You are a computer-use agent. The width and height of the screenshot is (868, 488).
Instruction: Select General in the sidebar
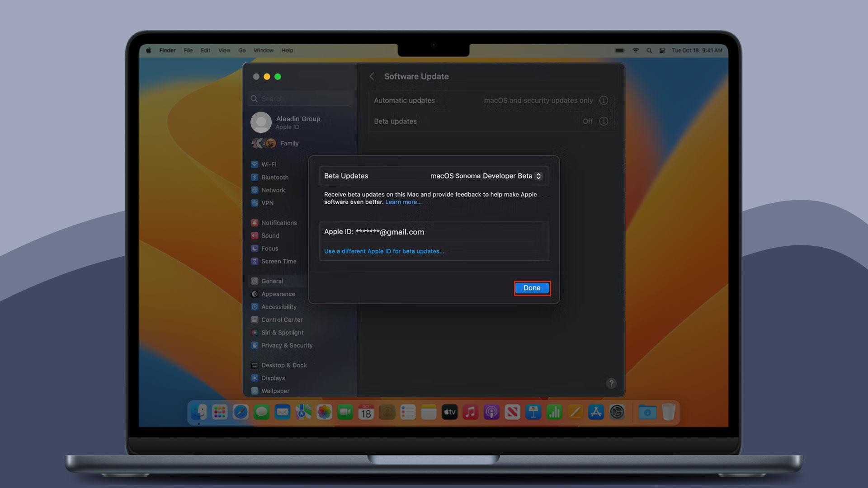[x=278, y=281]
